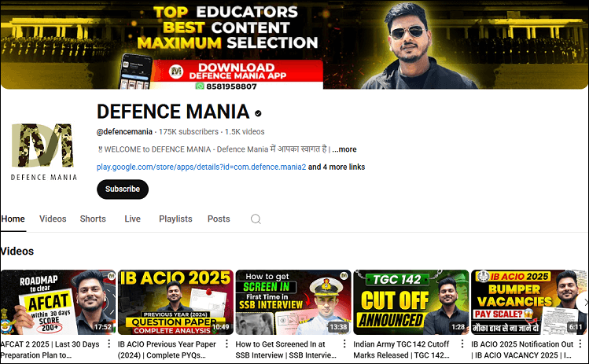Click the Defence Mania app logo in banner

pyautogui.click(x=176, y=72)
